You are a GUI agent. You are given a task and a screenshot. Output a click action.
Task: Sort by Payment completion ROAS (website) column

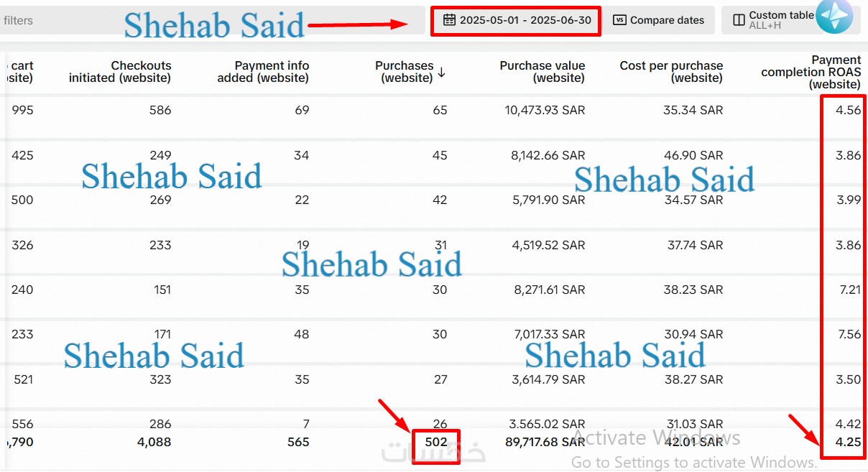tap(811, 72)
